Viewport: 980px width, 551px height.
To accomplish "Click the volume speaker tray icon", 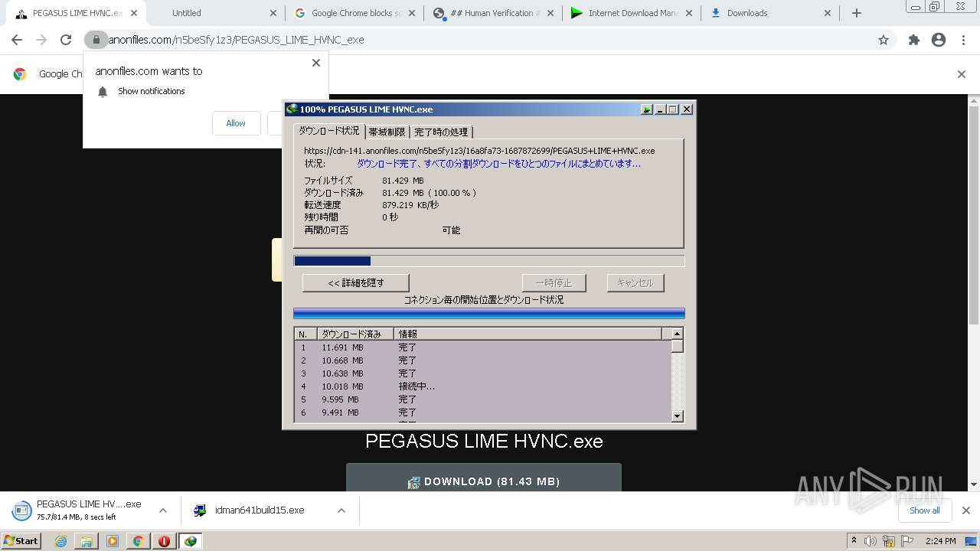I will [871, 541].
